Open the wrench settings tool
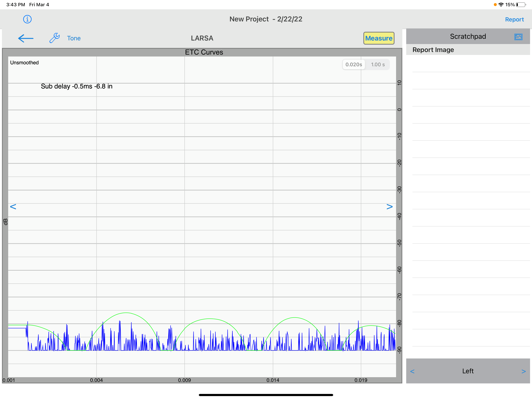Image resolution: width=532 pixels, height=399 pixels. point(54,38)
